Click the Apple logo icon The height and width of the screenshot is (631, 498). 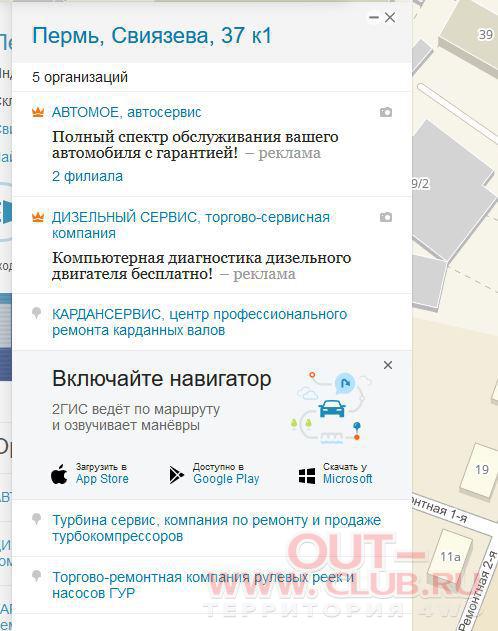(x=59, y=474)
